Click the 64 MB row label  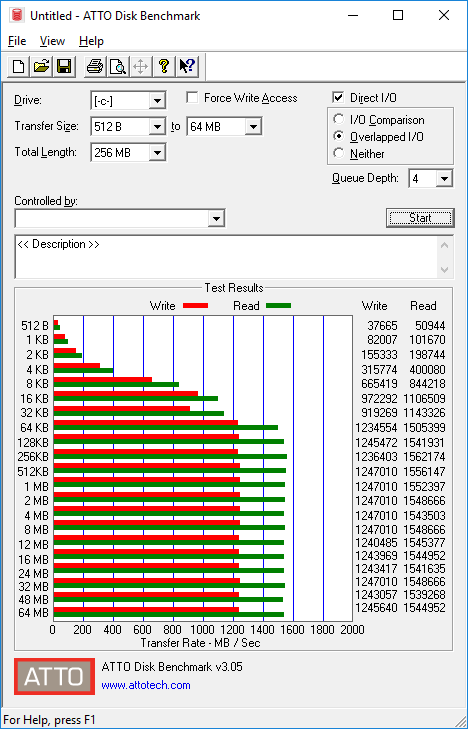tap(33, 613)
